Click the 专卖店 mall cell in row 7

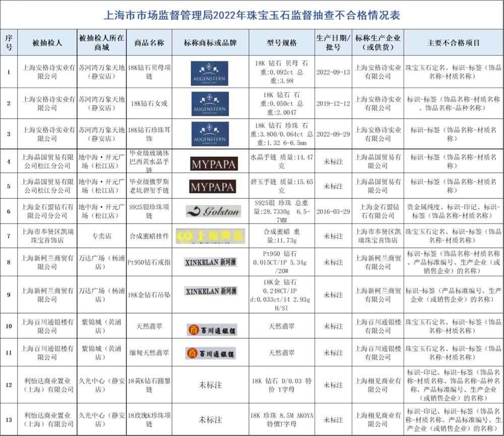coord(102,236)
